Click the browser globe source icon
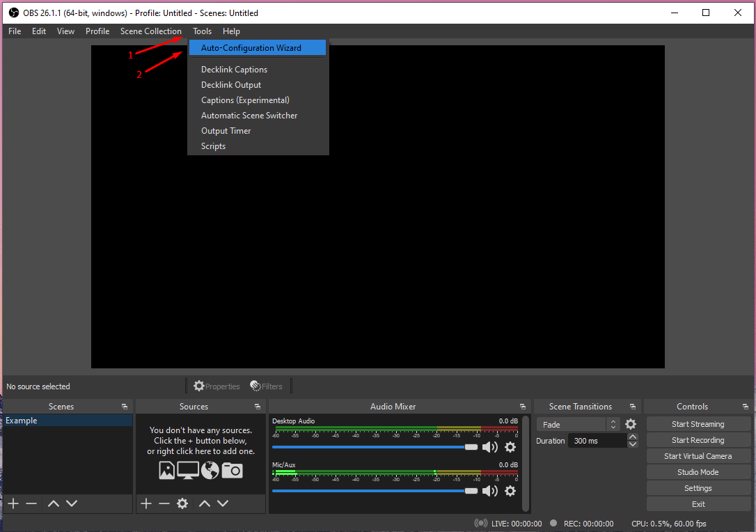 click(210, 470)
